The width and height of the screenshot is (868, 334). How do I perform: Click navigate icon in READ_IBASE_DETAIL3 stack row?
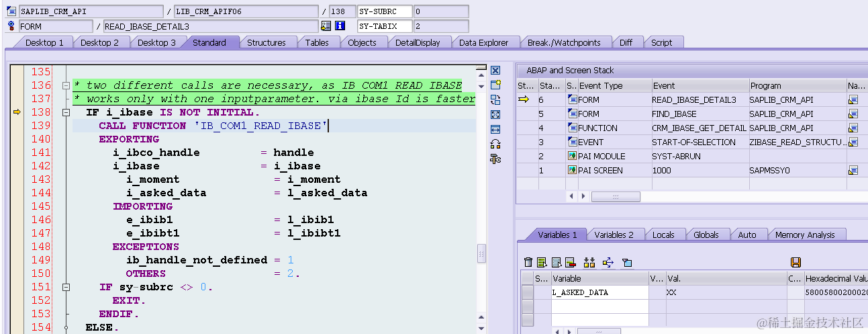click(853, 99)
